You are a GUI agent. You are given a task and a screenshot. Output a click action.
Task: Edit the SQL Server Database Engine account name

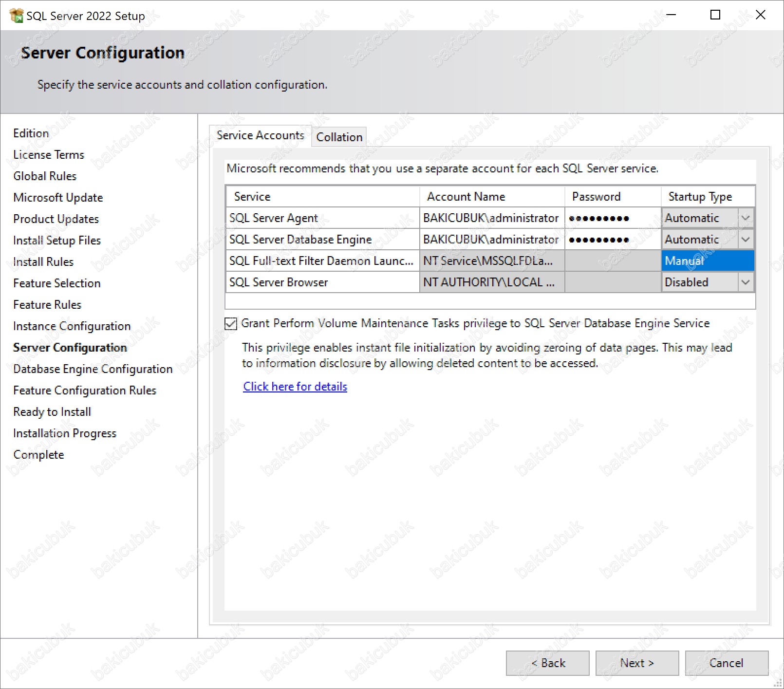[492, 240]
